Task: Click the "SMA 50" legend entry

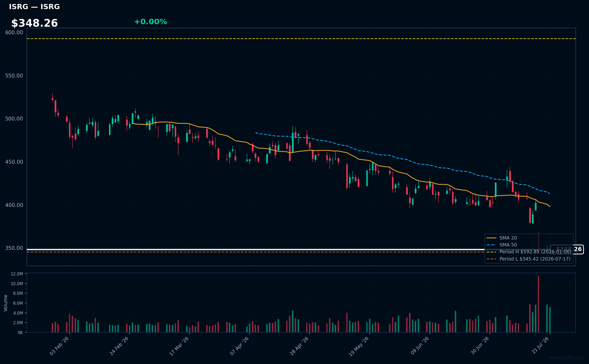Action: (502, 245)
